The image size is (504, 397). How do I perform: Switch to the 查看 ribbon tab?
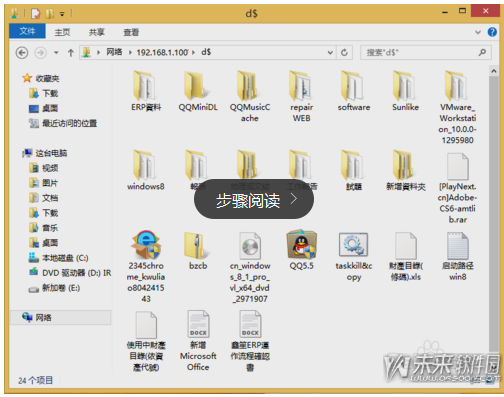click(131, 32)
